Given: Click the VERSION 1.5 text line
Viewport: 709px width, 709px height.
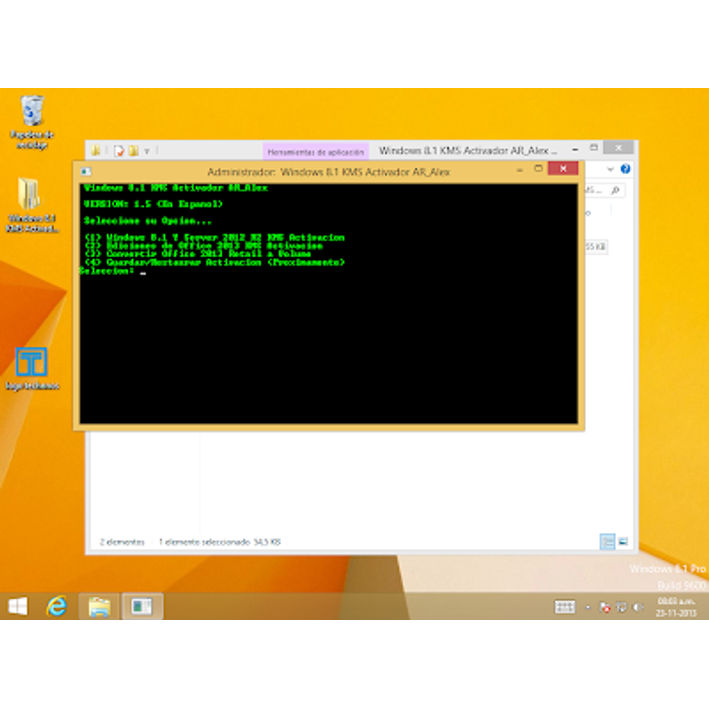Looking at the screenshot, I should [x=153, y=204].
